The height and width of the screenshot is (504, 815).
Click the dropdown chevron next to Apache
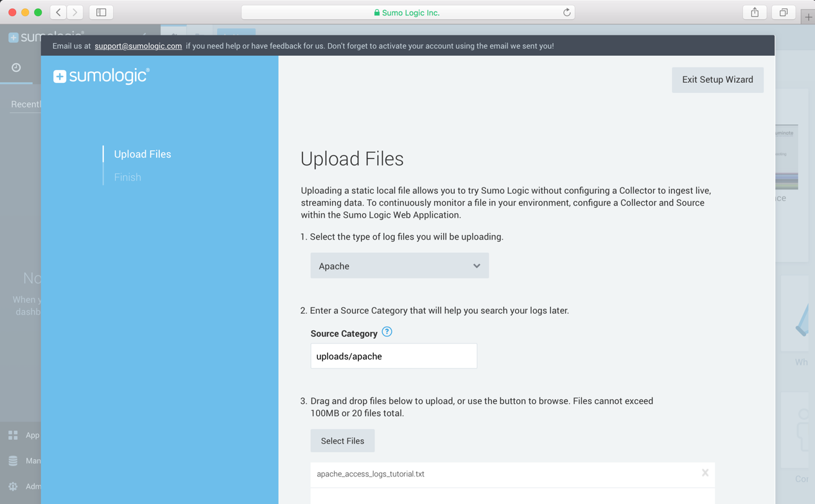(x=477, y=266)
